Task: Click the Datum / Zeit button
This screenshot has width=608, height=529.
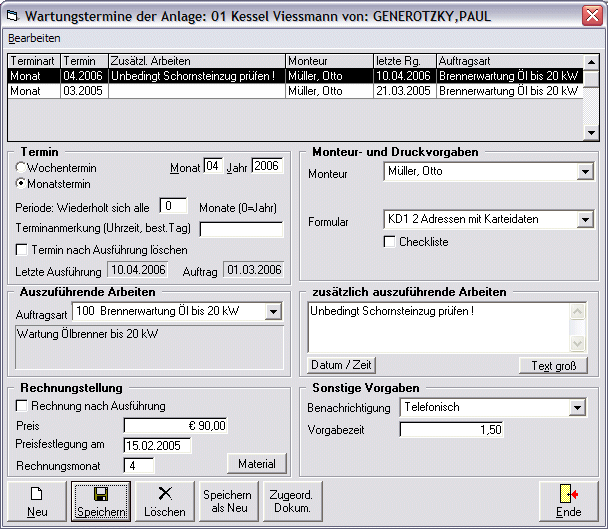Action: coord(341,365)
